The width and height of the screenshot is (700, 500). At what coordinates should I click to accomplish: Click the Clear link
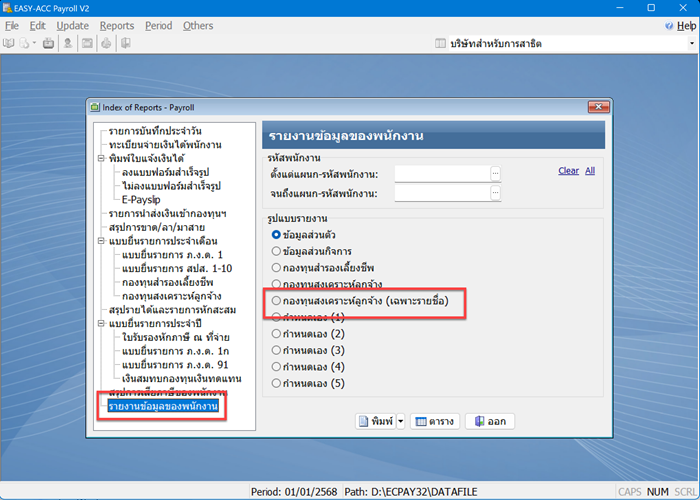[568, 171]
